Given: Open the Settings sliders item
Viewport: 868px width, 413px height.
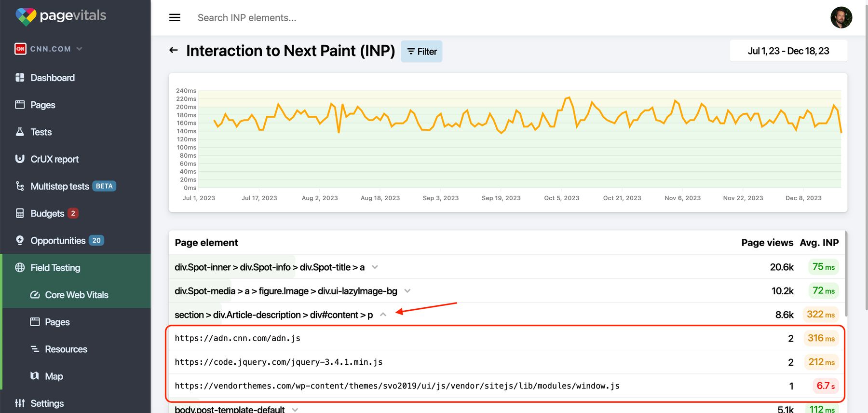Looking at the screenshot, I should [x=20, y=403].
